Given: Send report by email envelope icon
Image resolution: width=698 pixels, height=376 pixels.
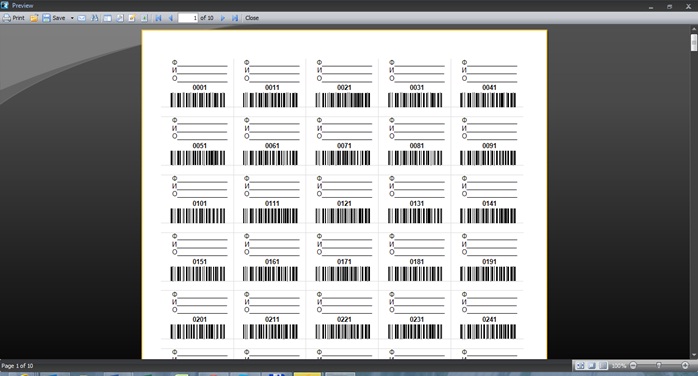Looking at the screenshot, I should coord(81,18).
